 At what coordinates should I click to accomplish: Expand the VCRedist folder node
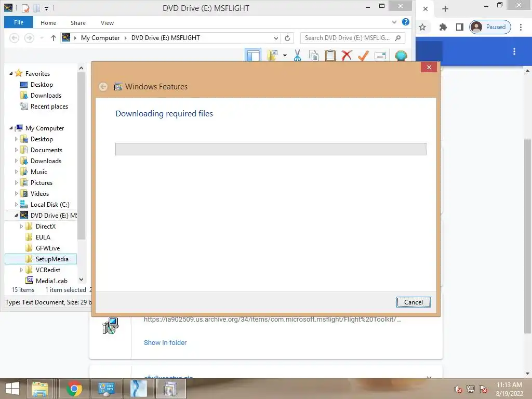click(x=21, y=270)
